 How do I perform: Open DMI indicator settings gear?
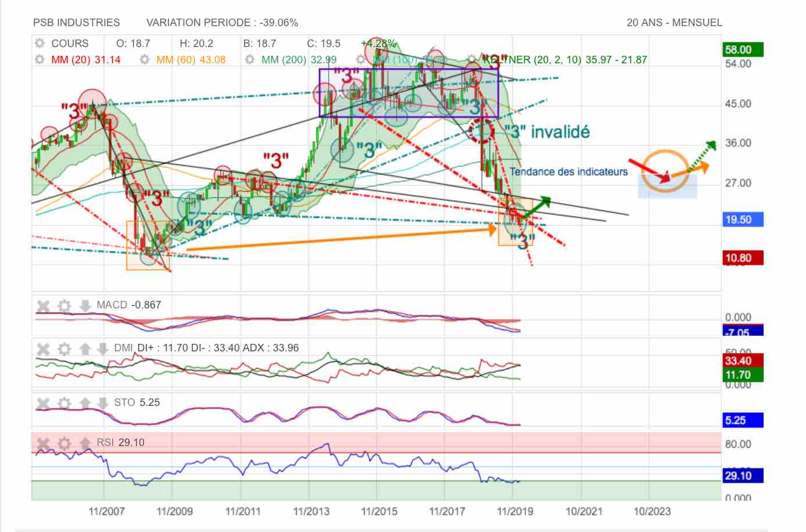pyautogui.click(x=64, y=348)
